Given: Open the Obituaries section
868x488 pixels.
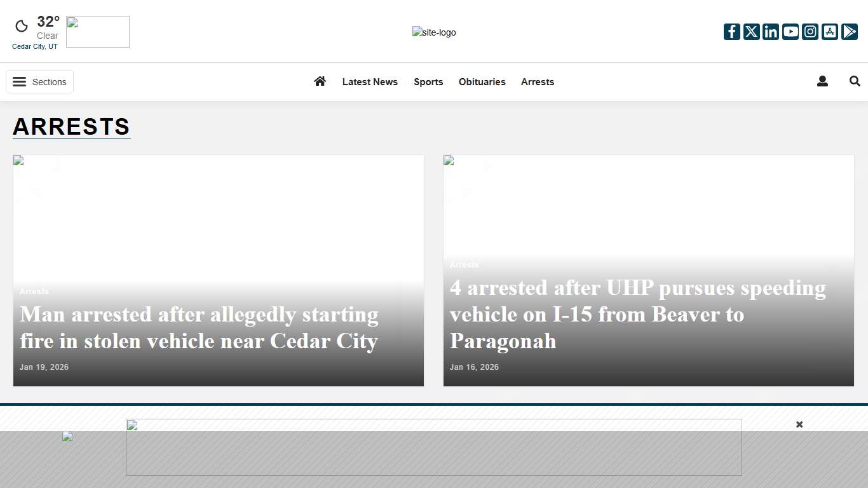Looking at the screenshot, I should click(x=482, y=81).
